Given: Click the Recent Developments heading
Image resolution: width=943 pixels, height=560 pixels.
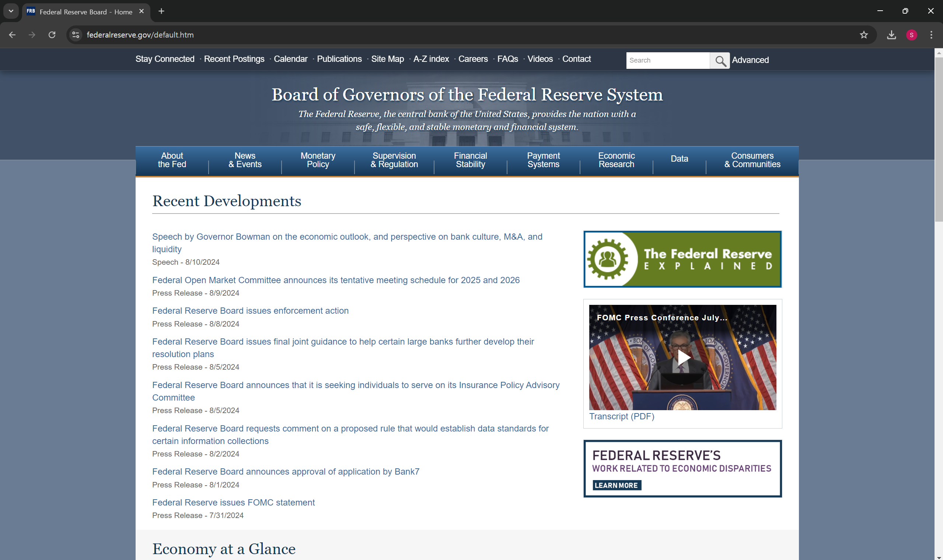Looking at the screenshot, I should [x=227, y=201].
